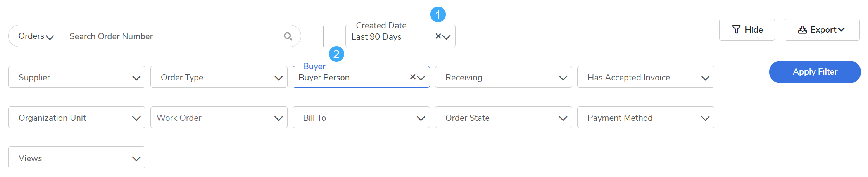Click the step 1 badge marker
868x177 pixels.
point(438,15)
